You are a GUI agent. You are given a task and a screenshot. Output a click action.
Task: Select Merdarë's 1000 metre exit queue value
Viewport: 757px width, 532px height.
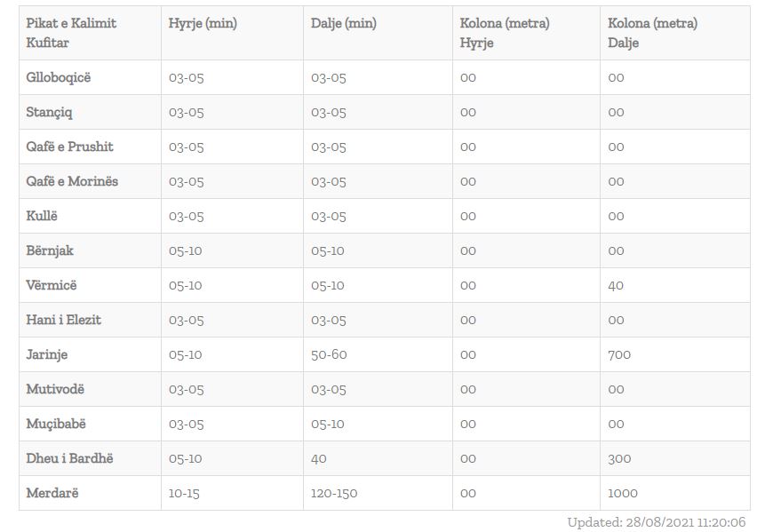[x=623, y=493]
